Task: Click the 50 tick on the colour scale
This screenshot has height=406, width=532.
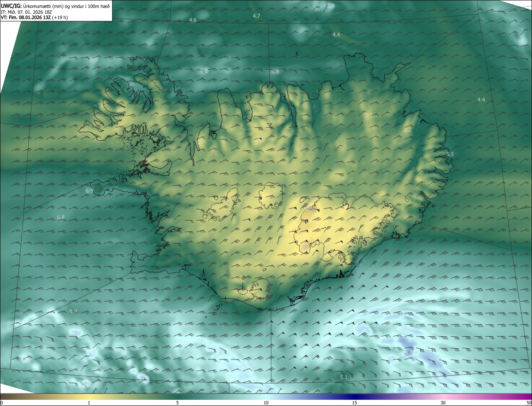Action: tap(529, 403)
